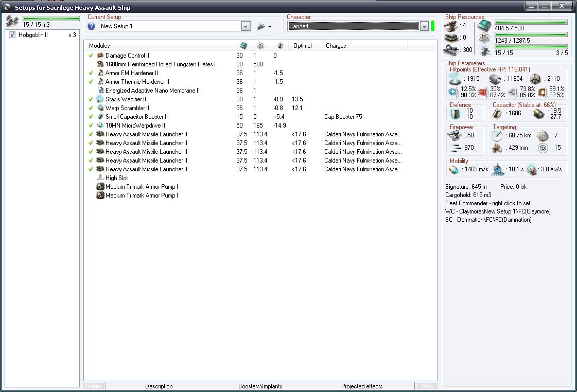Click the calibration usage bar 15 / 15
The width and height of the screenshot is (577, 392).
point(531,47)
